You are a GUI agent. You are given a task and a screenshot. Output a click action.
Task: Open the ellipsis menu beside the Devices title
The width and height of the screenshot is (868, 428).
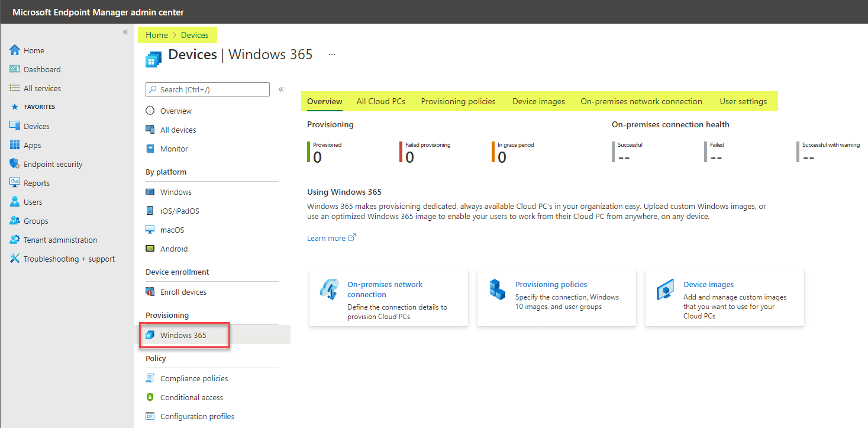(332, 54)
